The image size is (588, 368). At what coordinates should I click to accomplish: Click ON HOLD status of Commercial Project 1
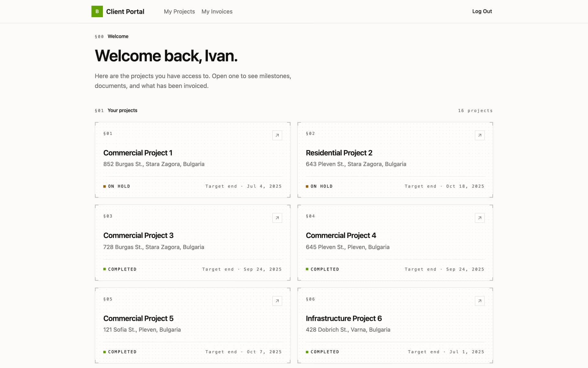(117, 186)
